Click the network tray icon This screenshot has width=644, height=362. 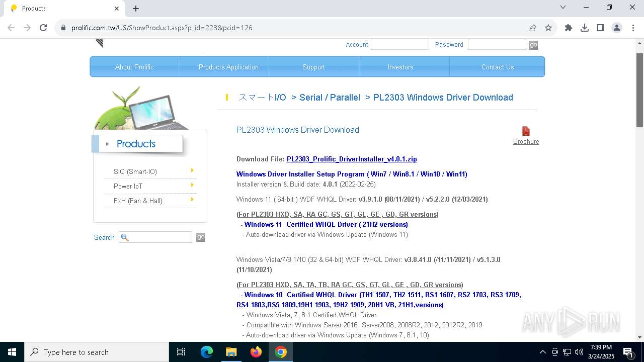click(567, 352)
